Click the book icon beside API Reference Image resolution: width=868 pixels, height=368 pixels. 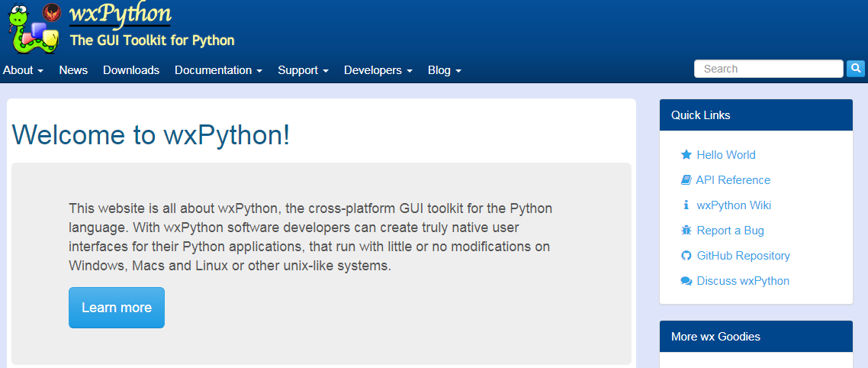coord(686,180)
